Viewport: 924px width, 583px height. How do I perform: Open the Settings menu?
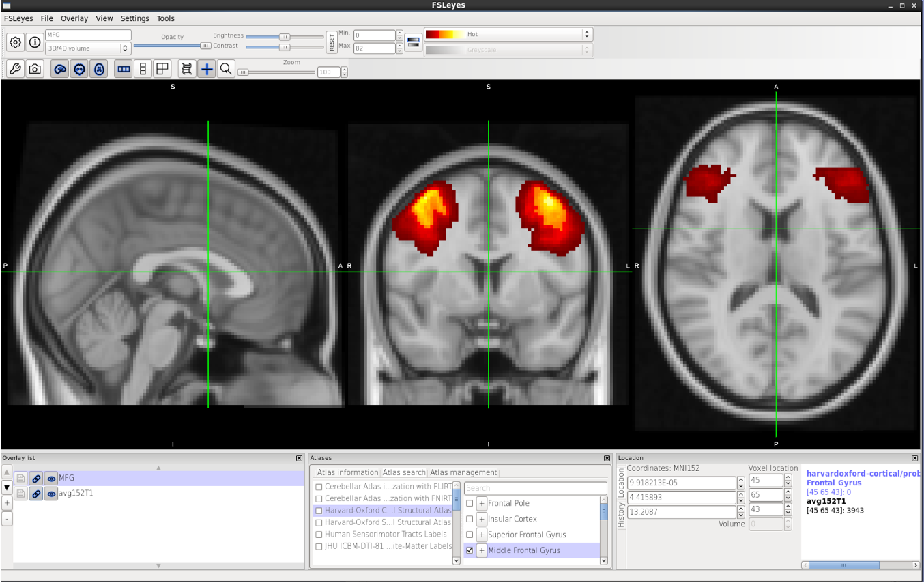tap(135, 18)
